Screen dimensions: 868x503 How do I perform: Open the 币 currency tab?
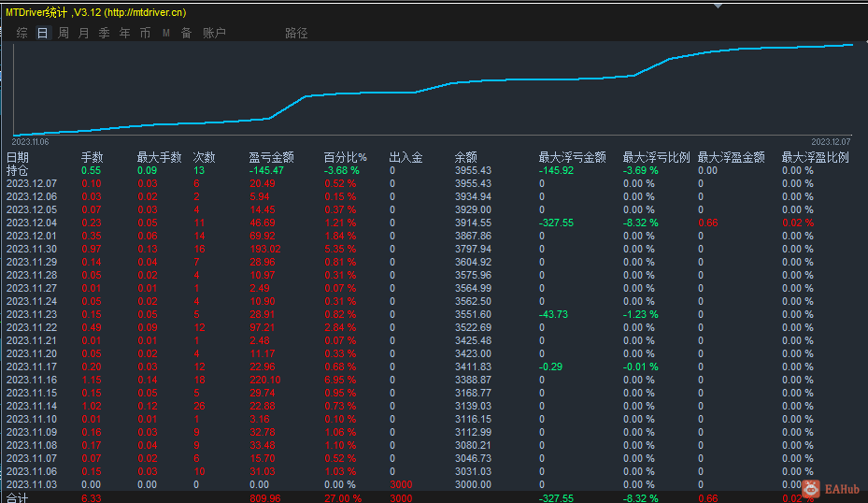(x=145, y=34)
